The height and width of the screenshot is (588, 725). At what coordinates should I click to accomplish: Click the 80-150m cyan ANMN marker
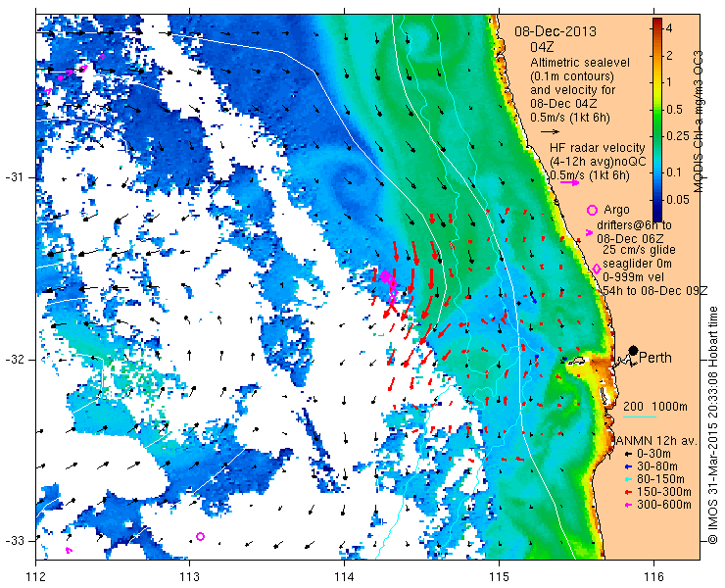[x=628, y=479]
